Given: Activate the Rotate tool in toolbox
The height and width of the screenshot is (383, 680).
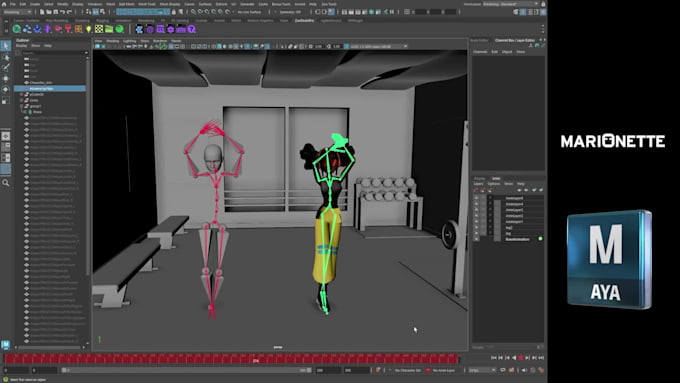Looking at the screenshot, I should click(x=6, y=89).
